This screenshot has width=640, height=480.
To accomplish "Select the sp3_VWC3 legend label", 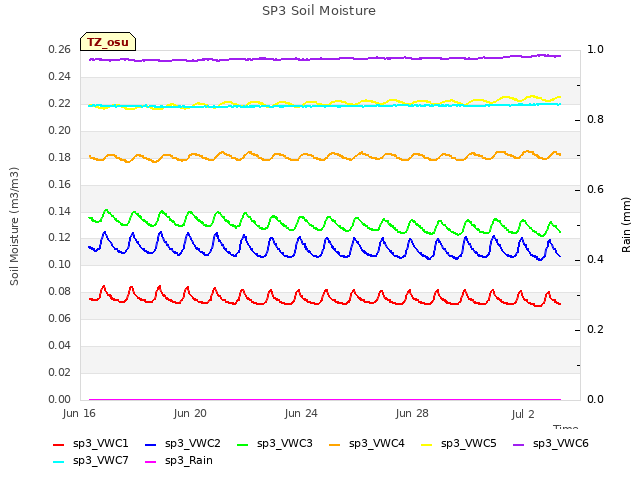I will tap(284, 444).
